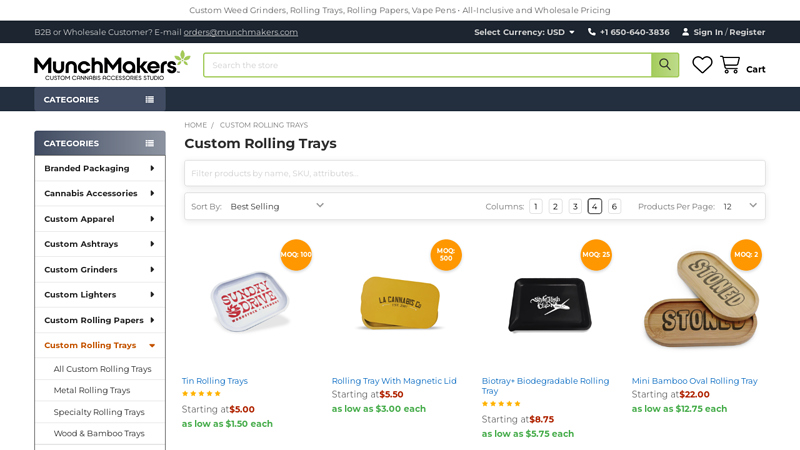Click the MunchMakers logo
Screen dimensions: 800x450
(112, 66)
